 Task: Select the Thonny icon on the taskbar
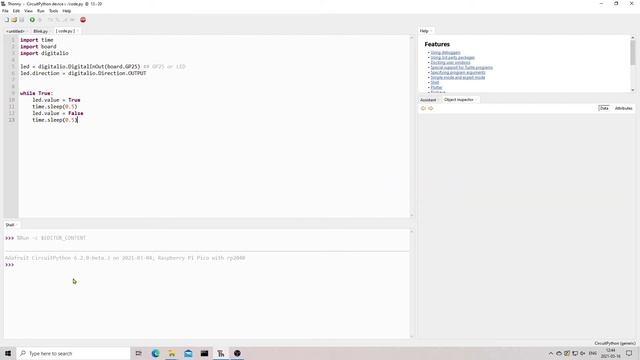tap(221, 353)
